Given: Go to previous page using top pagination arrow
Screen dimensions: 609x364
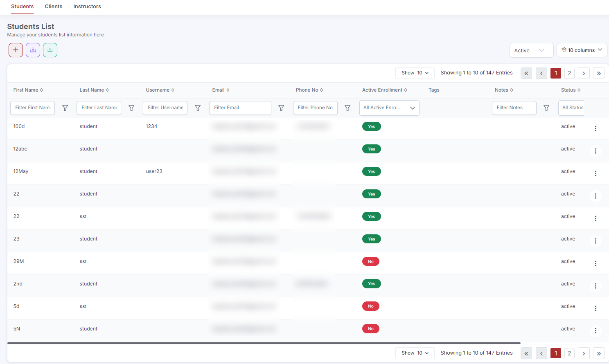Looking at the screenshot, I should tap(541, 73).
